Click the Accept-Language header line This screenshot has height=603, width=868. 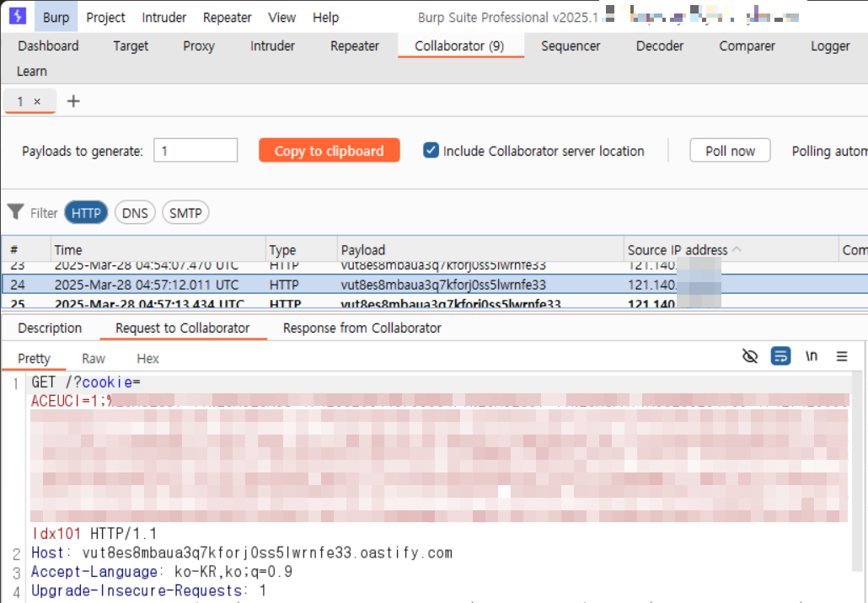[162, 572]
